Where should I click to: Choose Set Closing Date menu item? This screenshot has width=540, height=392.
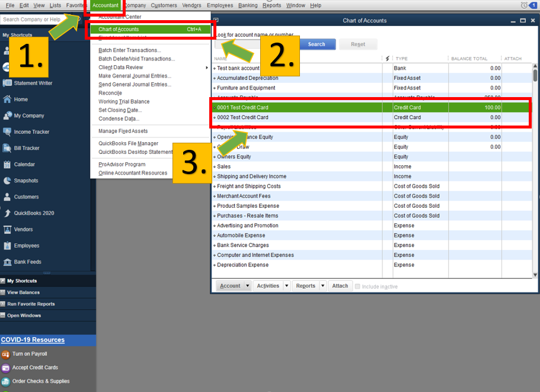tap(151, 110)
